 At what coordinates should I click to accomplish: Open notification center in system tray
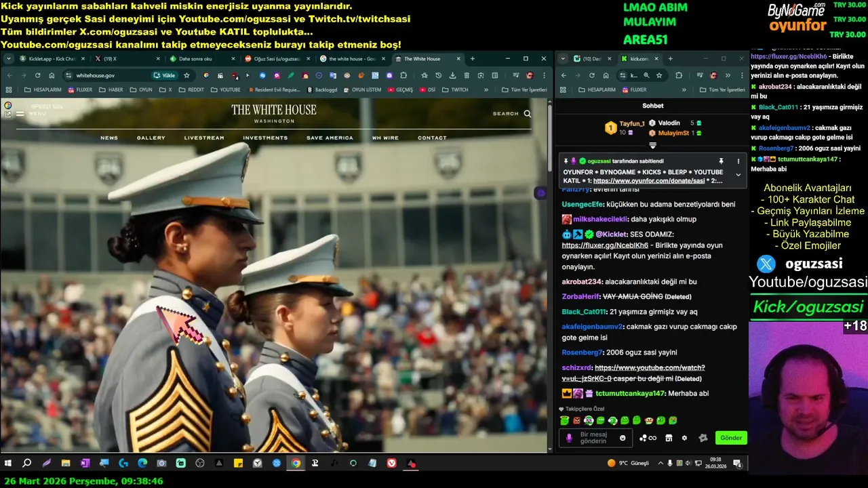point(738,464)
